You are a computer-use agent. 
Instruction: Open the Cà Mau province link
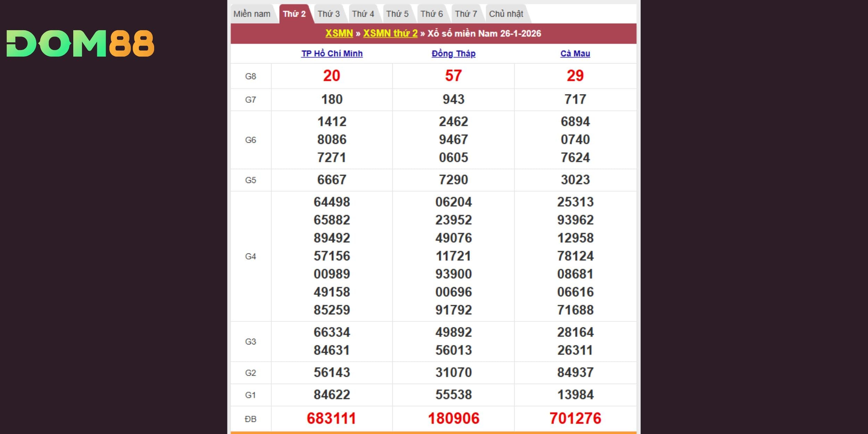coord(575,53)
